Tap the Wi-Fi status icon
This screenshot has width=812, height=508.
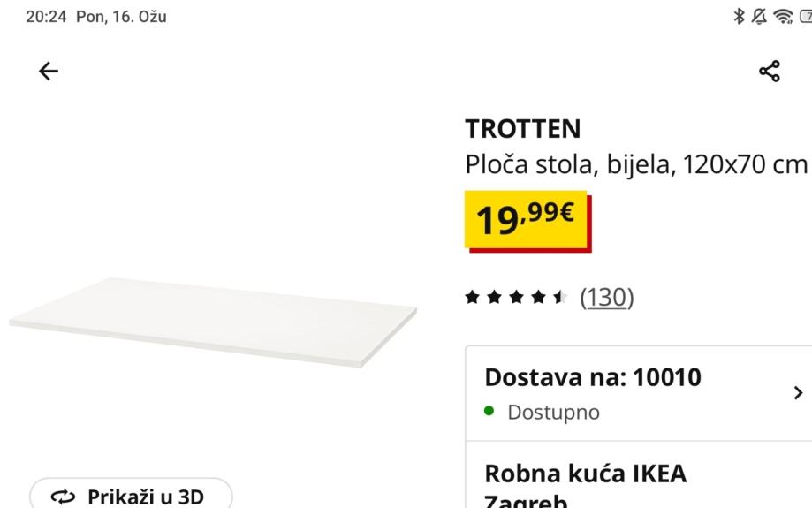point(783,16)
